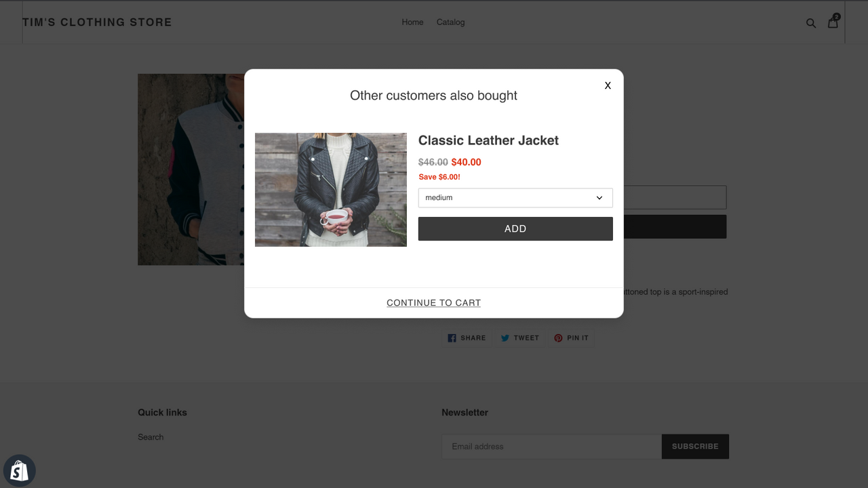Click the TIM'S CLOTHING STORE logo text
868x488 pixels.
coord(98,22)
